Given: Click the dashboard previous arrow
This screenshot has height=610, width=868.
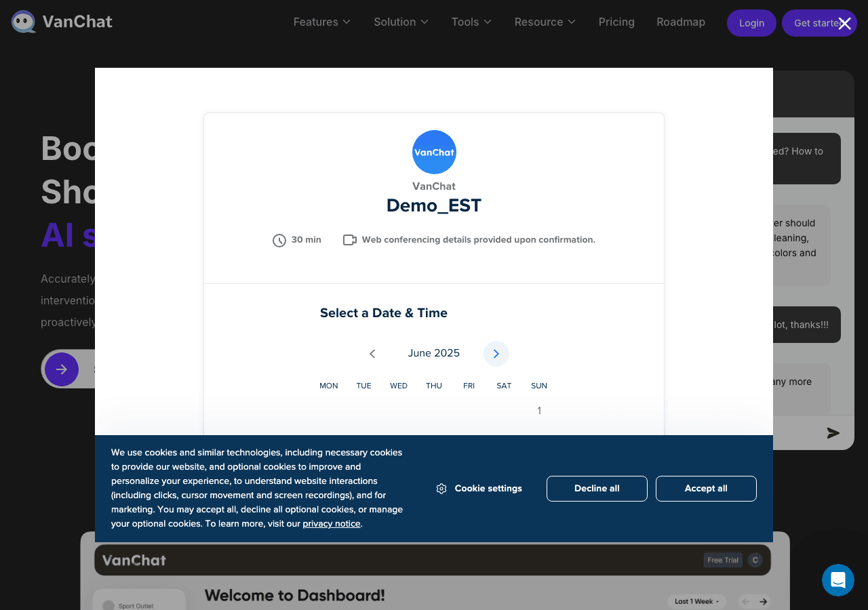Looking at the screenshot, I should pyautogui.click(x=745, y=601).
